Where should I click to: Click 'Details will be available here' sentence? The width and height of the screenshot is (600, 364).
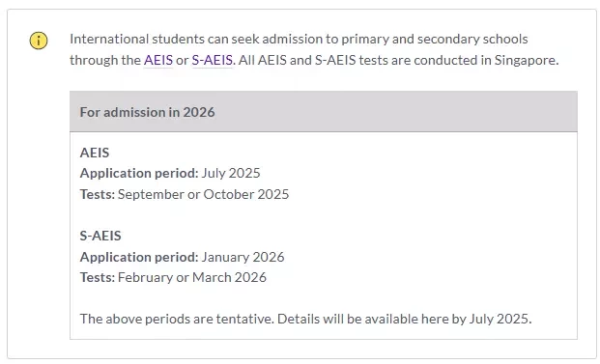pyautogui.click(x=405, y=319)
